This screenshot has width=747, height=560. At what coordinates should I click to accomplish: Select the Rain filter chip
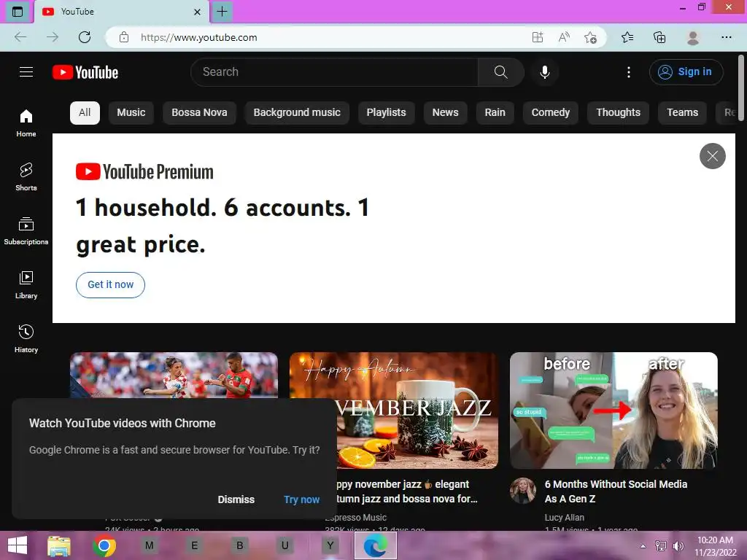(x=495, y=113)
